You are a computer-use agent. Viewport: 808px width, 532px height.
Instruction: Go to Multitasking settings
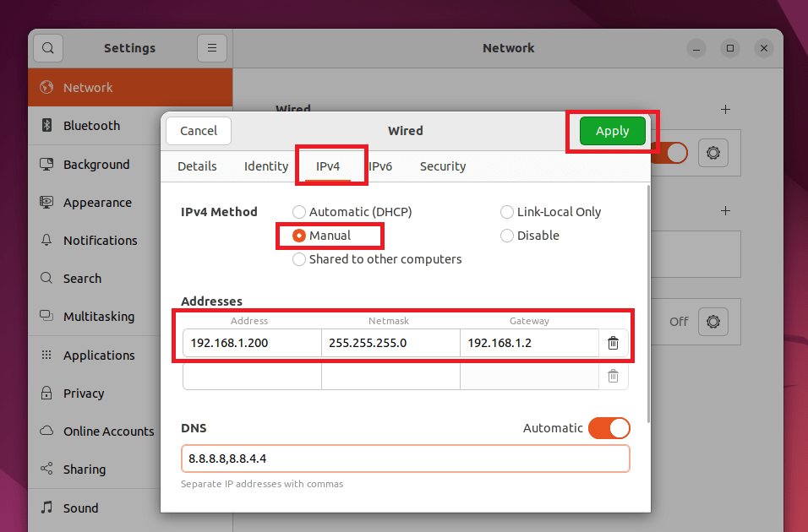99,316
